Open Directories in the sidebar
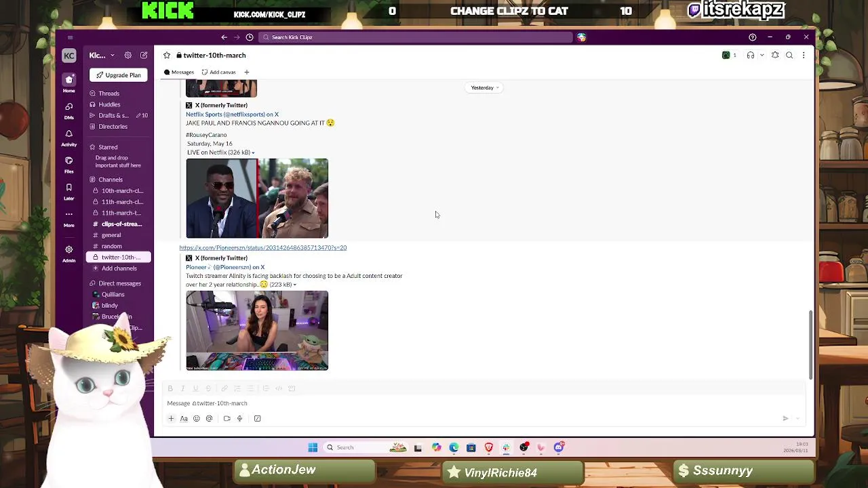 pyautogui.click(x=113, y=127)
